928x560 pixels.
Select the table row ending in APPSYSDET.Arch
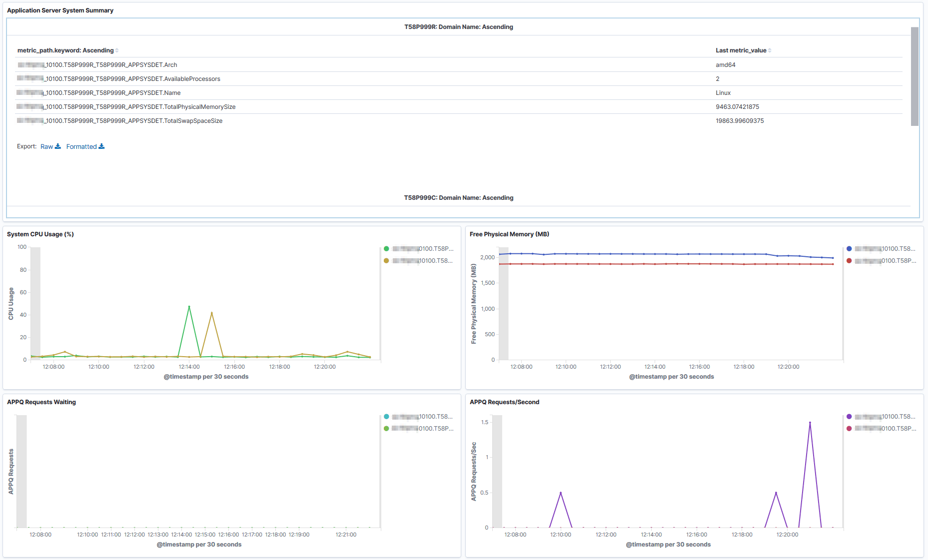tap(200, 64)
